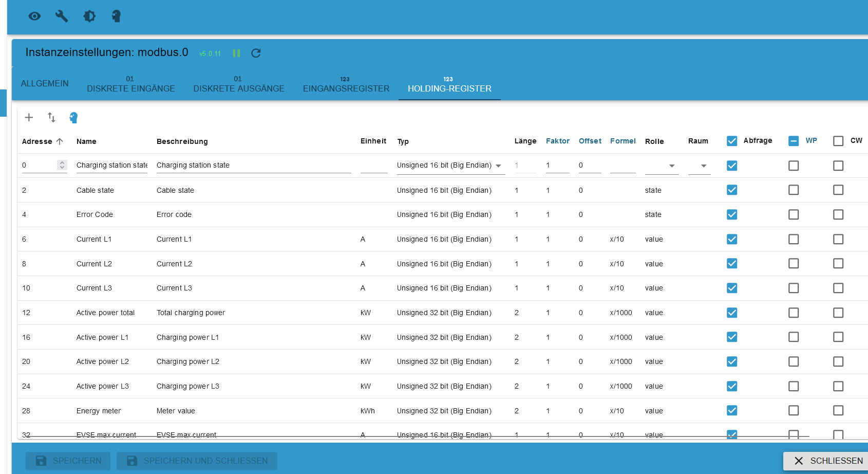Click the expert mode head icon in top bar
The height and width of the screenshot is (474, 868).
point(117,16)
